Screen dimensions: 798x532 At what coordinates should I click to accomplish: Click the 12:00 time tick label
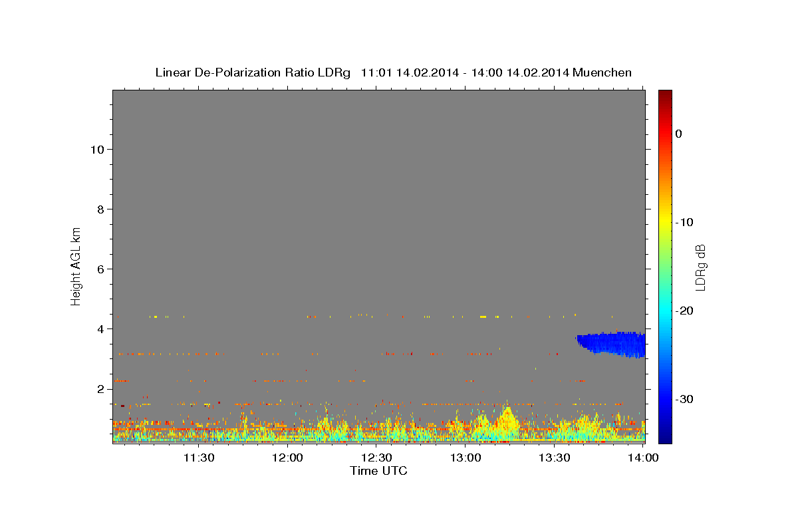(287, 458)
